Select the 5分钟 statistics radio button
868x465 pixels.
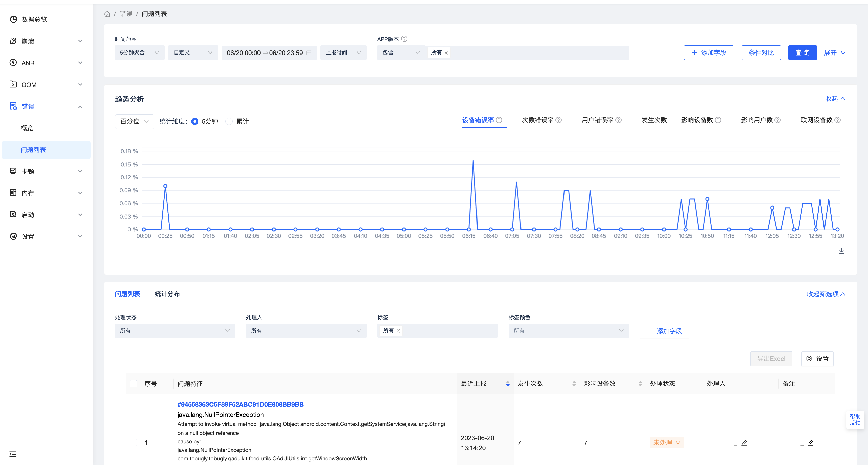(x=195, y=121)
